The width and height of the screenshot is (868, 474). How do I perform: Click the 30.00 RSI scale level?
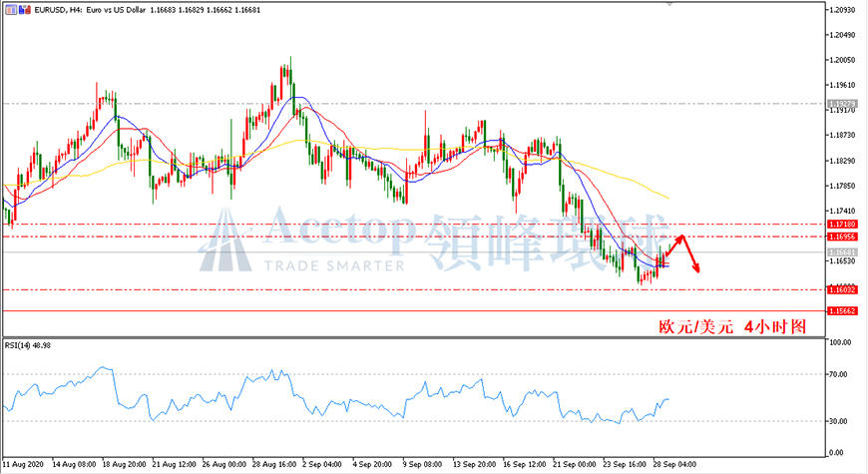[x=839, y=421]
